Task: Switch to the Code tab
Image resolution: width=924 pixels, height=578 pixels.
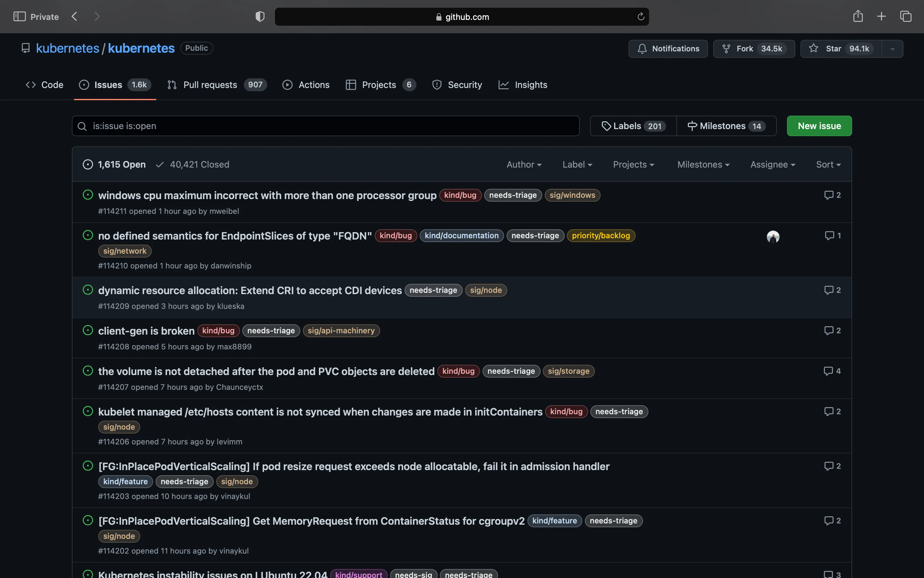Action: click(x=44, y=85)
